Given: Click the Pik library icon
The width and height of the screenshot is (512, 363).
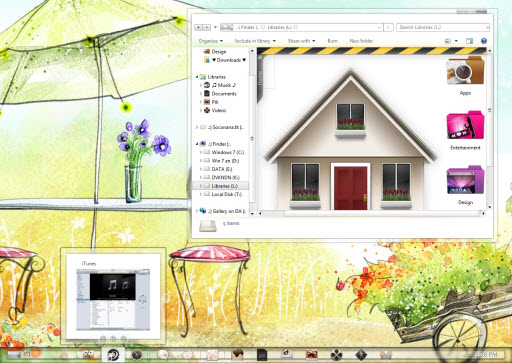Looking at the screenshot, I should pyautogui.click(x=207, y=102).
